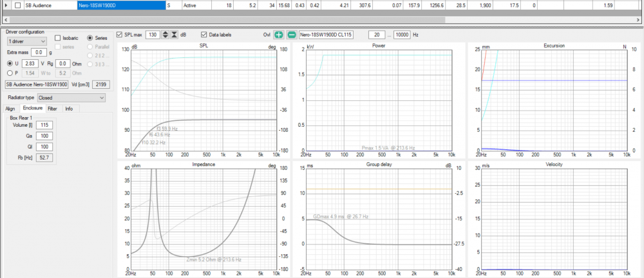644x278 pixels.
Task: Toggle the SPL max checkbox
Action: 120,35
